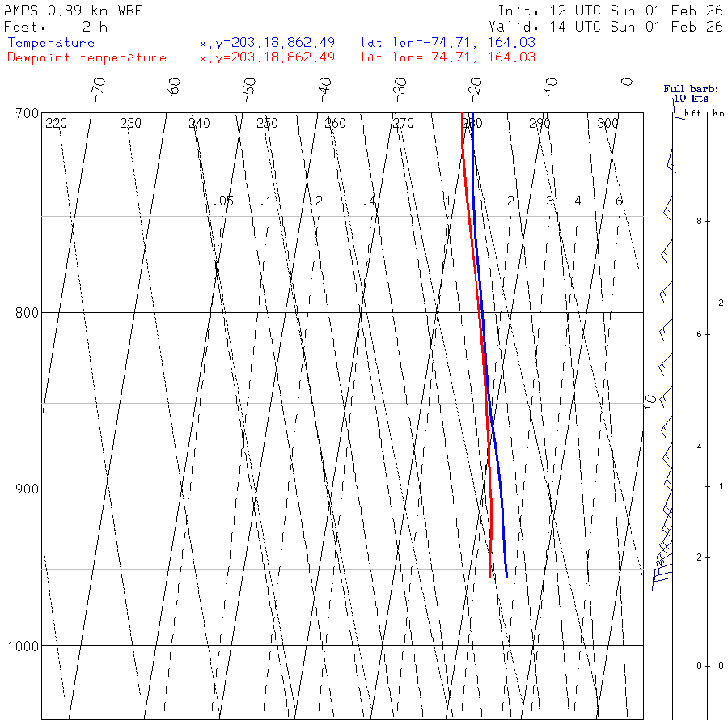728x728 pixels.
Task: Click the 'AMPS 0.89-km WRF' title text
Action: click(73, 11)
